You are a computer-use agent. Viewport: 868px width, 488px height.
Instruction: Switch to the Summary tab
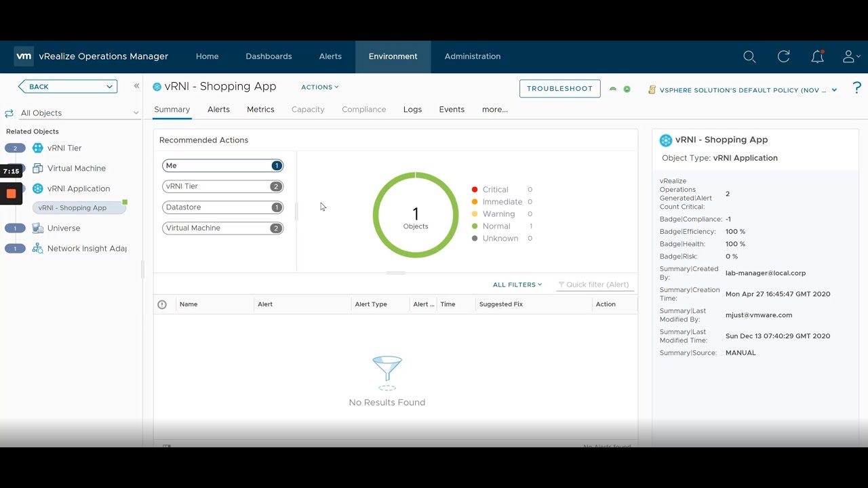pyautogui.click(x=172, y=109)
